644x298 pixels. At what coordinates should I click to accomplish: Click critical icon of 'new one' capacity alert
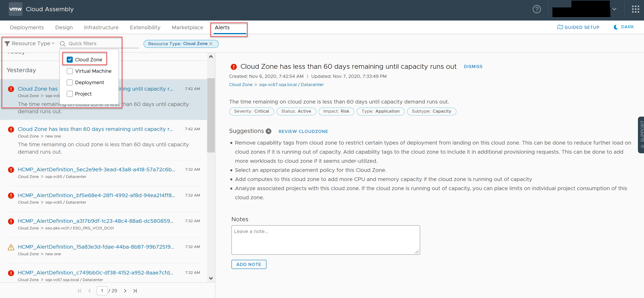point(11,129)
